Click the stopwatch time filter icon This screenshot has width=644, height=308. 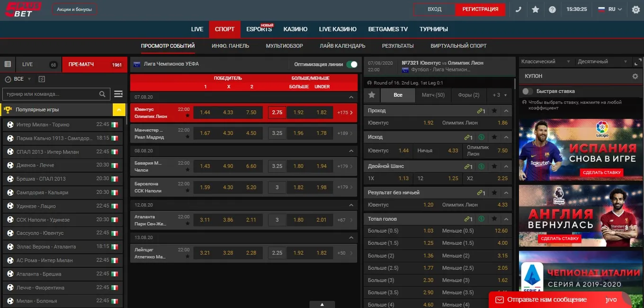8,79
